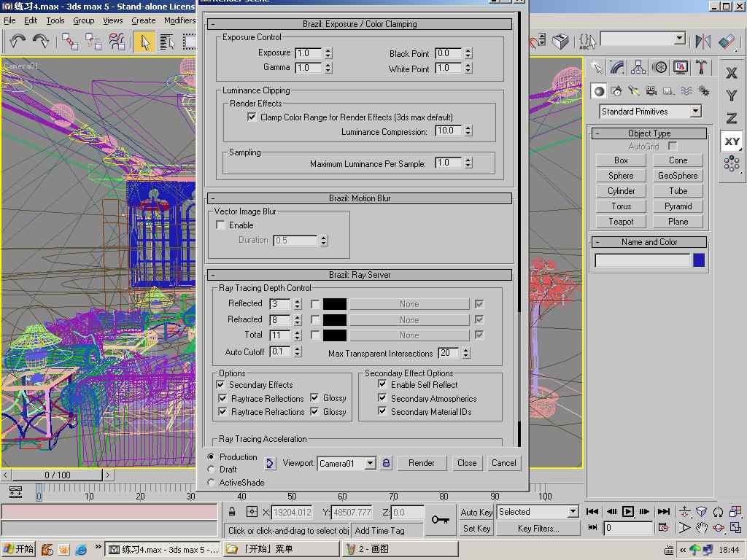Open the Motion panel tab icon
Viewport: 747px width, 560px height.
[x=659, y=68]
